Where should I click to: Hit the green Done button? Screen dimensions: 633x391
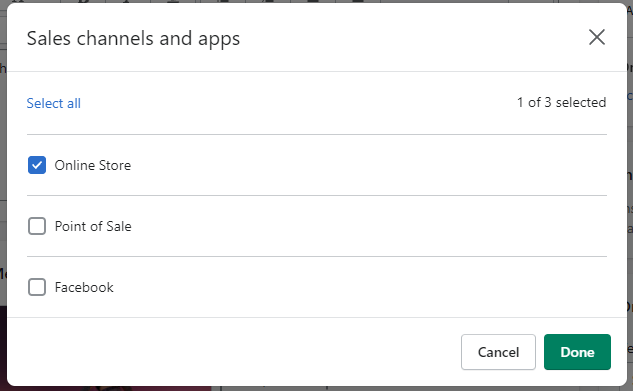pos(577,352)
